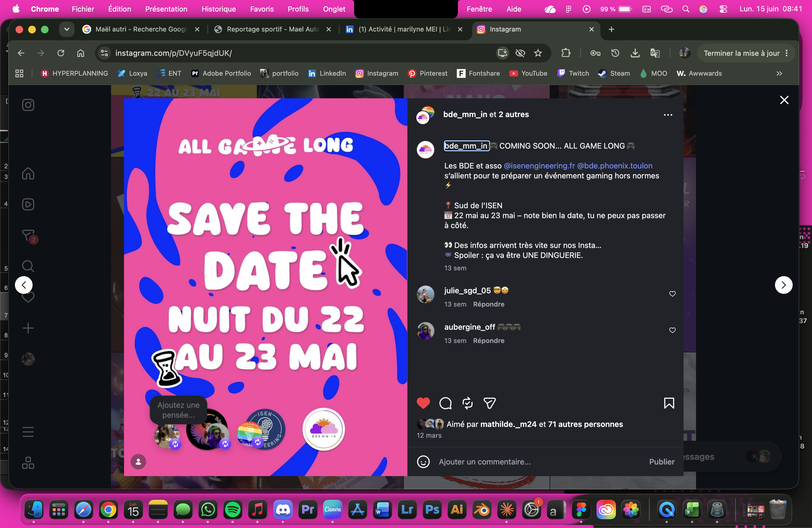Image resolution: width=812 pixels, height=528 pixels.
Task: Like julie_sgd_05's comment
Action: 673,294
